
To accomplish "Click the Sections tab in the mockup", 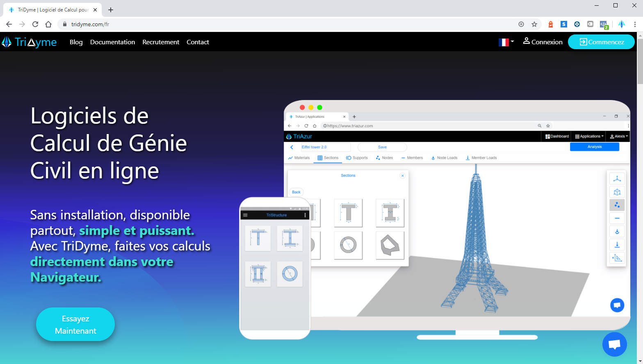I will pos(328,158).
